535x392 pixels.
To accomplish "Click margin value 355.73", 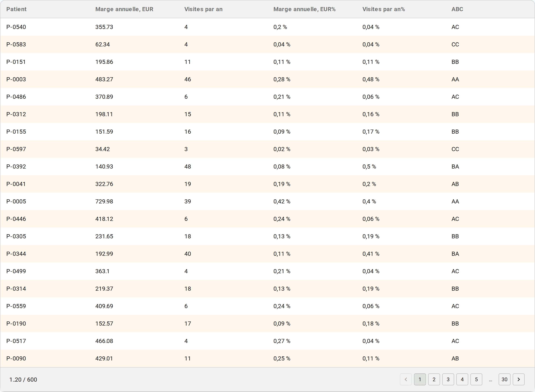I will coord(104,27).
